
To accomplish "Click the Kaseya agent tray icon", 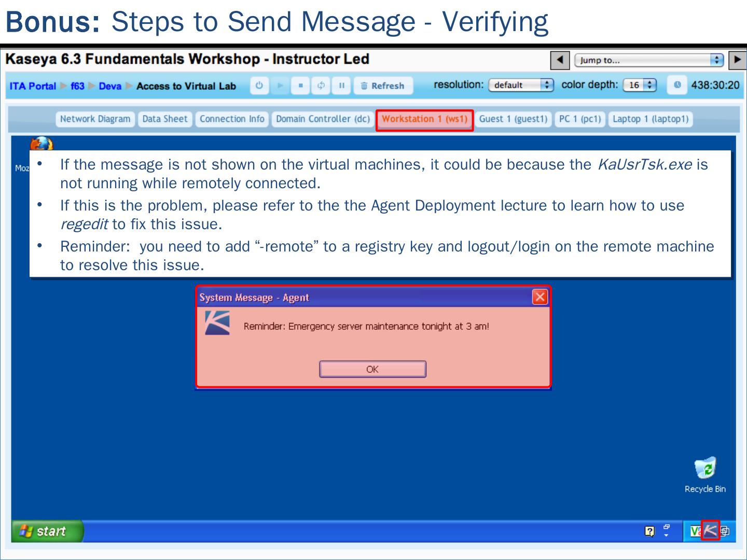I will click(711, 530).
